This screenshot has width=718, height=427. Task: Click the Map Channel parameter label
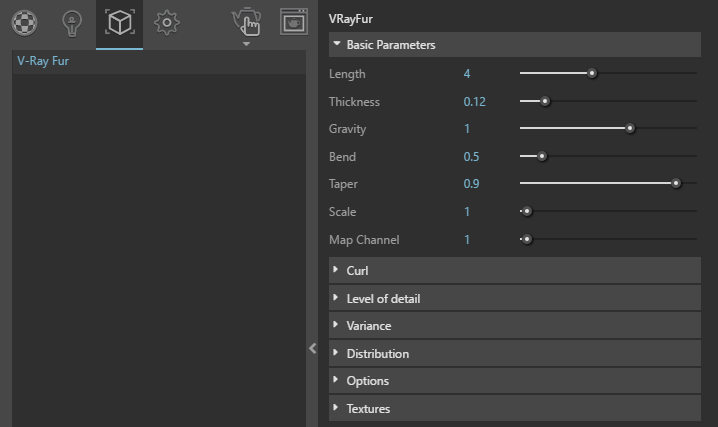pyautogui.click(x=364, y=239)
